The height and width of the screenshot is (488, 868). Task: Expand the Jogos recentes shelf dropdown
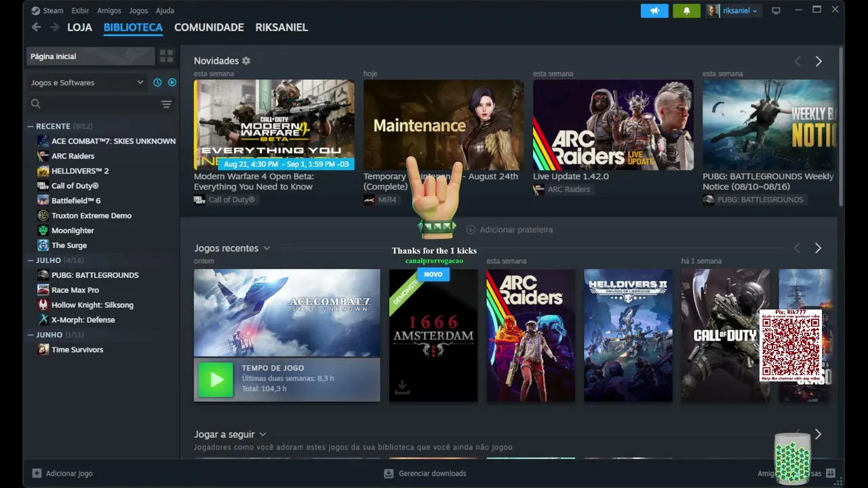(267, 249)
